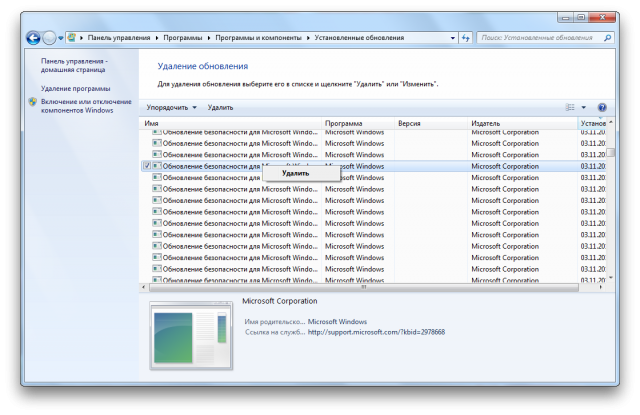The image size is (640, 415).
Task: Click the Control Panel icon in address bar
Action: tap(71, 38)
